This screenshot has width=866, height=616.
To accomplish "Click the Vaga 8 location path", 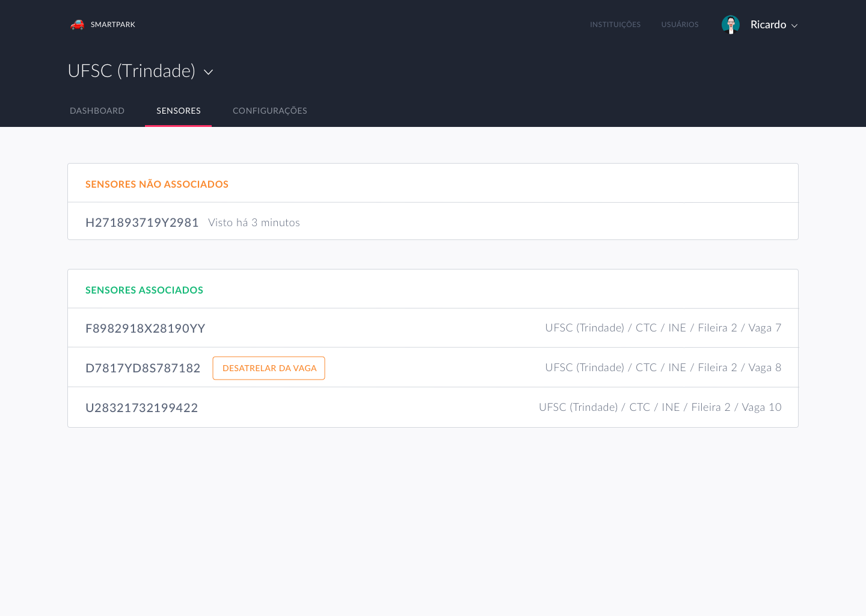I will (x=663, y=368).
